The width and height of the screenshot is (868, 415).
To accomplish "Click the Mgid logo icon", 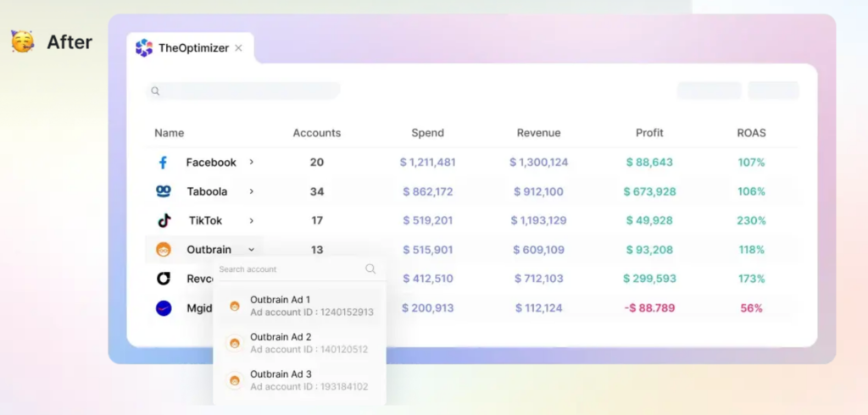I will click(164, 308).
